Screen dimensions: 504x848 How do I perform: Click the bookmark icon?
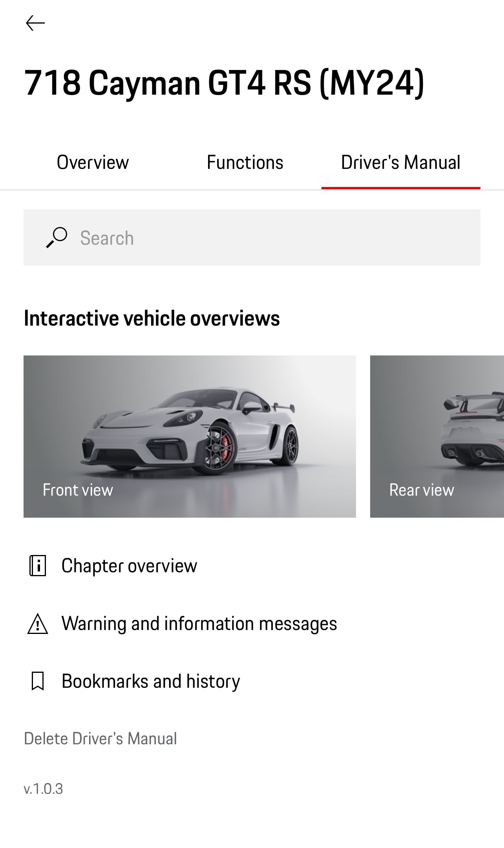[x=38, y=681]
